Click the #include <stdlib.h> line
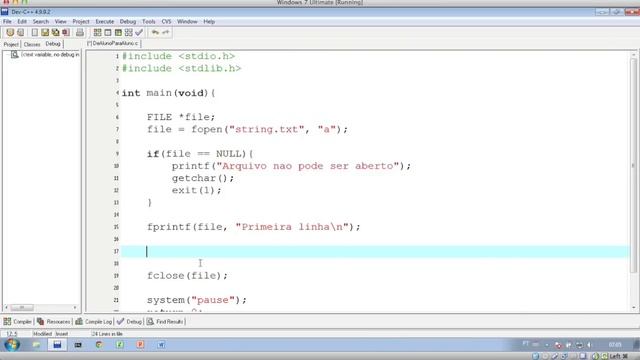This screenshot has width=640, height=360. tap(182, 68)
